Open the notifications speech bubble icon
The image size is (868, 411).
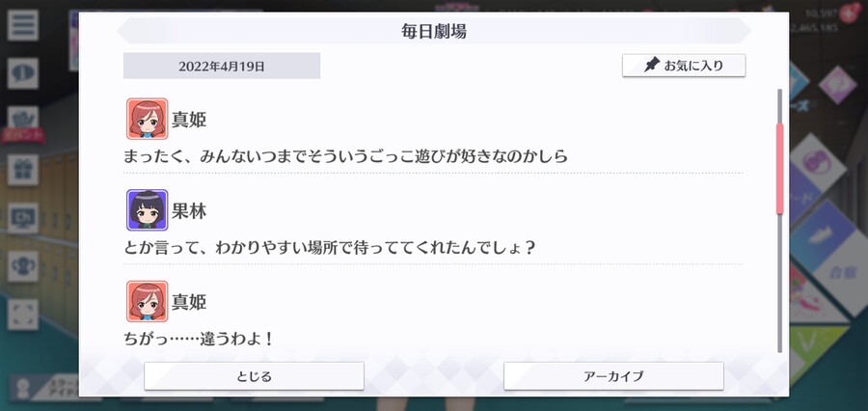23,73
